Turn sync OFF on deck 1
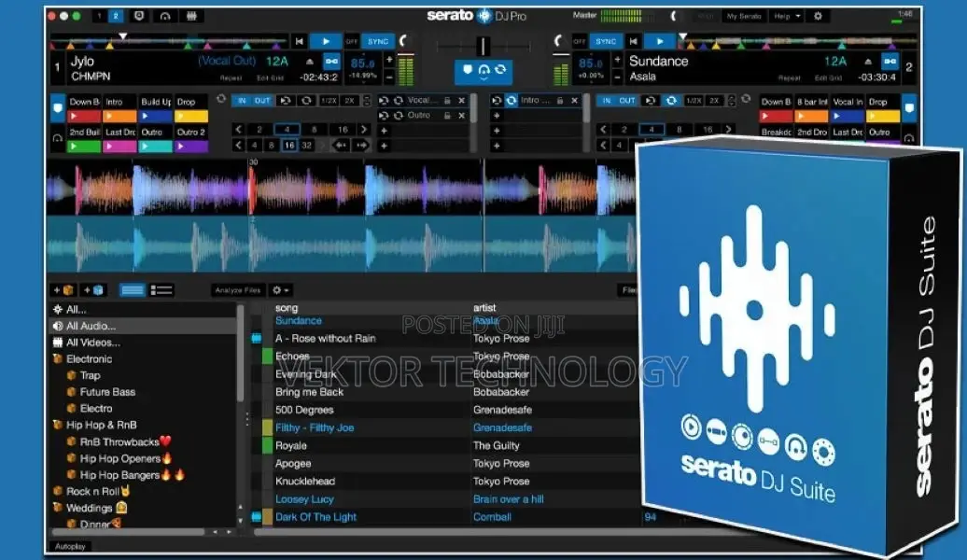967x560 pixels. [x=352, y=41]
